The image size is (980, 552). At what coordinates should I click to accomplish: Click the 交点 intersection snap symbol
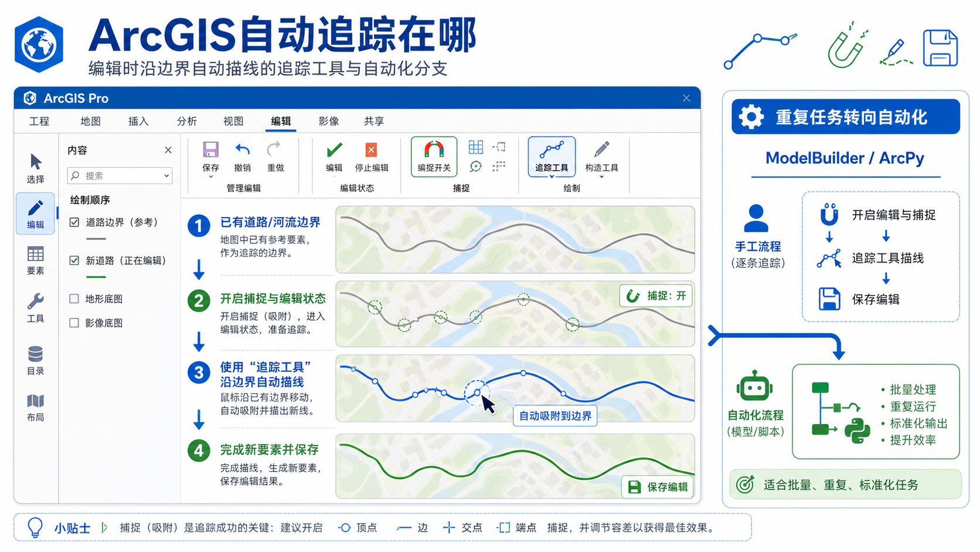(x=448, y=528)
